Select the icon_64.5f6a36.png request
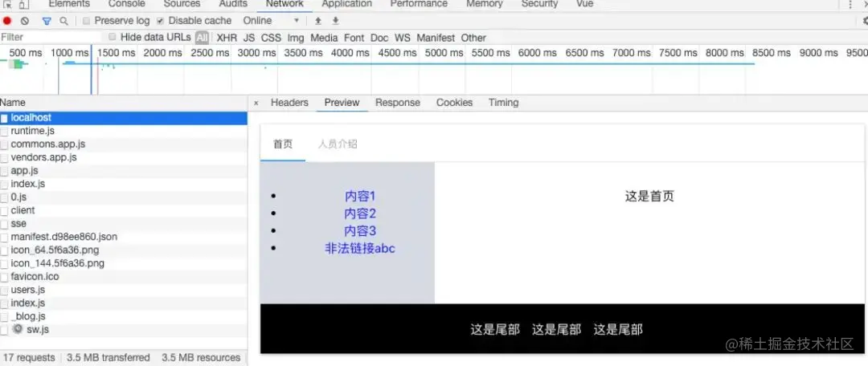 pos(124,250)
